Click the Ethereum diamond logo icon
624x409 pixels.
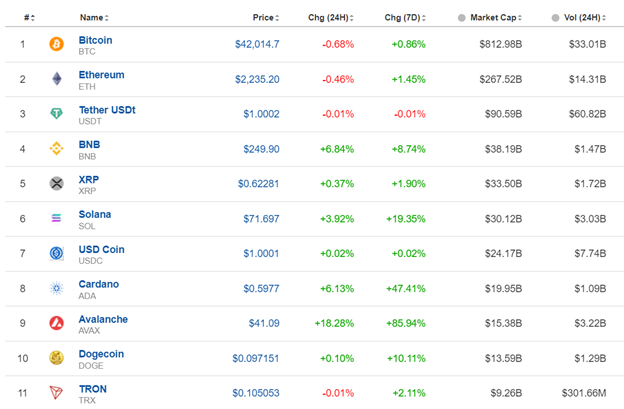pos(57,79)
